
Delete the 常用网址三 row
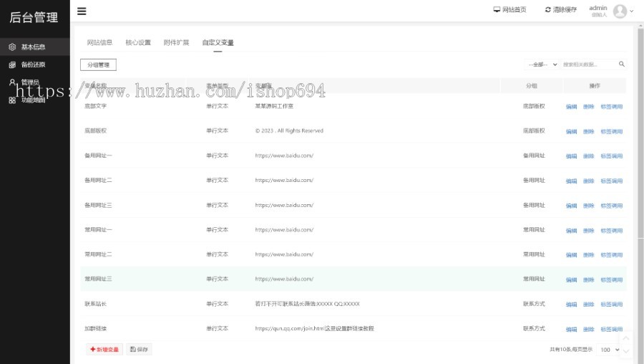point(589,279)
